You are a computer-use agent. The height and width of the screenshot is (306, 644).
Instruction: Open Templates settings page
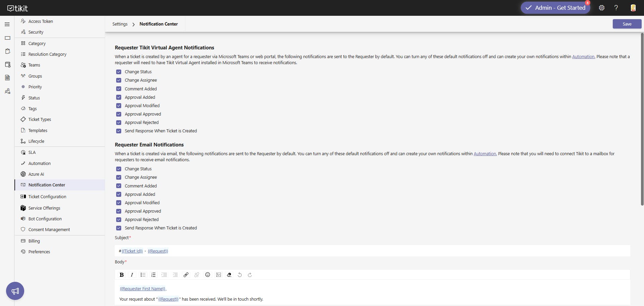pyautogui.click(x=38, y=131)
